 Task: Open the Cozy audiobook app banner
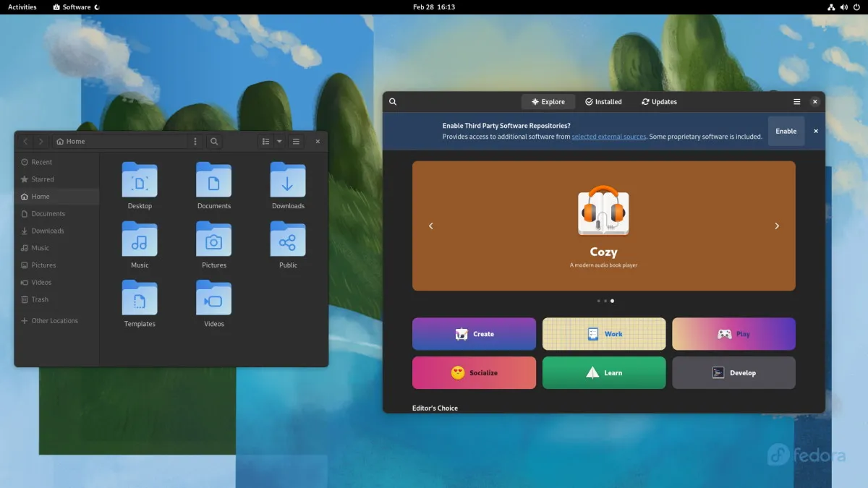pos(603,226)
